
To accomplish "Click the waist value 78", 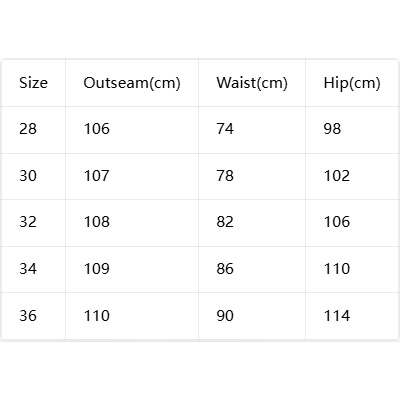I will tap(225, 176).
